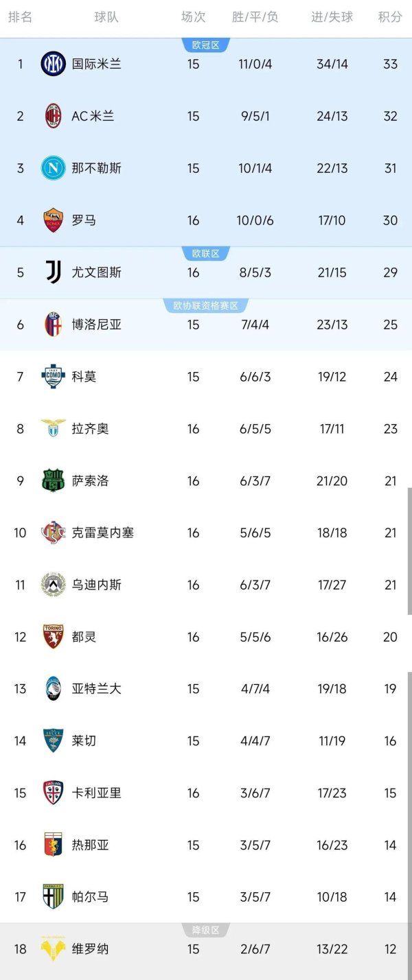Click the 乌迪内斯 table row
412x980 pixels.
[206, 585]
